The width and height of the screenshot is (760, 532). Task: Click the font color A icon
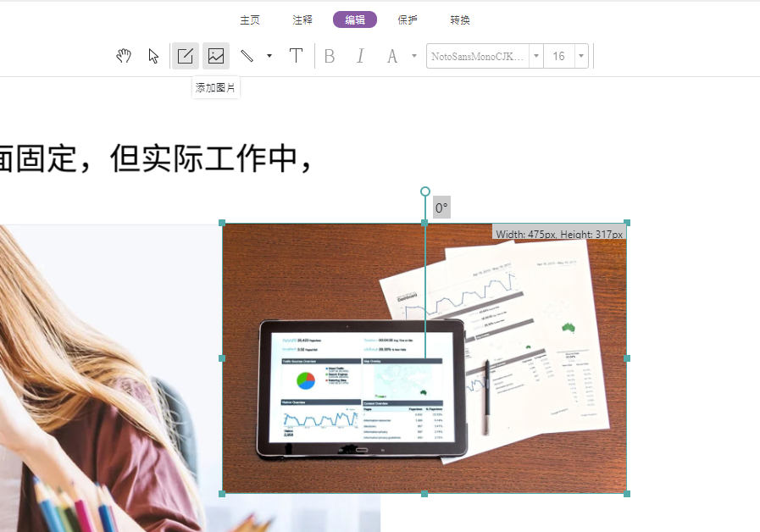(x=391, y=55)
